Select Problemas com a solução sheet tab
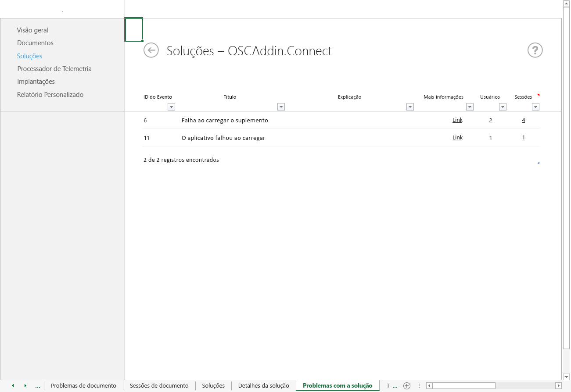Image resolution: width=571 pixels, height=392 pixels. click(x=338, y=386)
